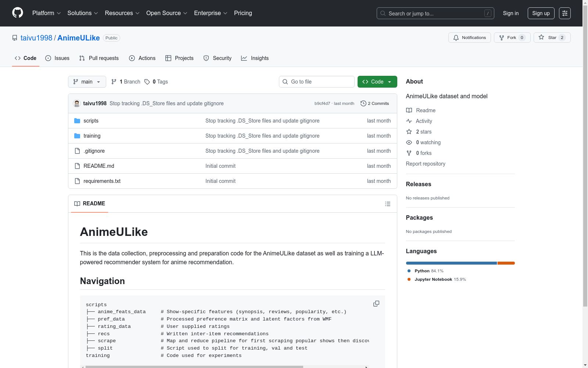Expand the Enterprise menu

click(x=211, y=13)
